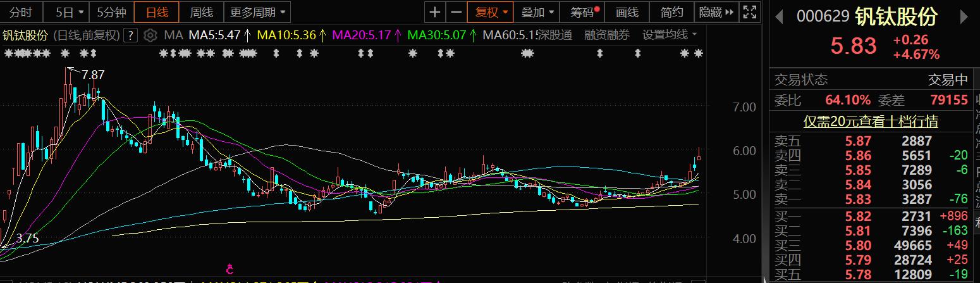Go to previous stock with left arrow
Viewport: 980px width, 283px height.
pyautogui.click(x=780, y=16)
